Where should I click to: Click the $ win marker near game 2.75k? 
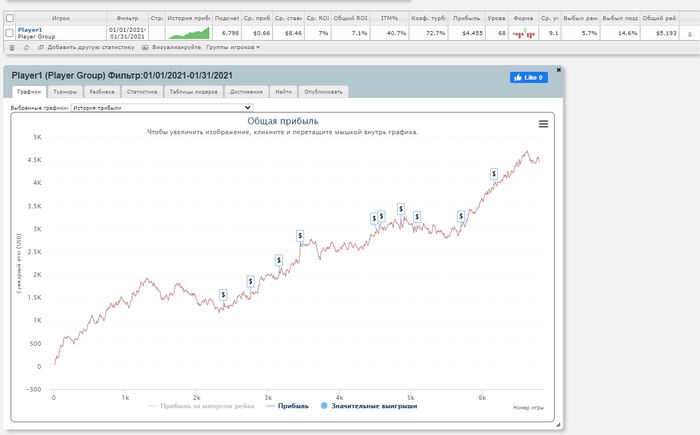click(x=250, y=281)
